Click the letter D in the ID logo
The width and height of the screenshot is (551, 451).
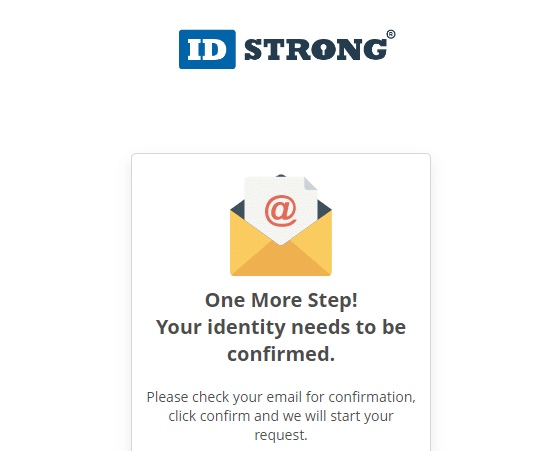tap(216, 49)
